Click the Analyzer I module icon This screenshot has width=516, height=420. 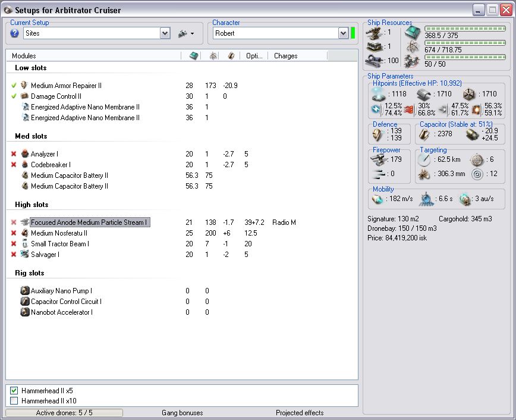(25, 153)
